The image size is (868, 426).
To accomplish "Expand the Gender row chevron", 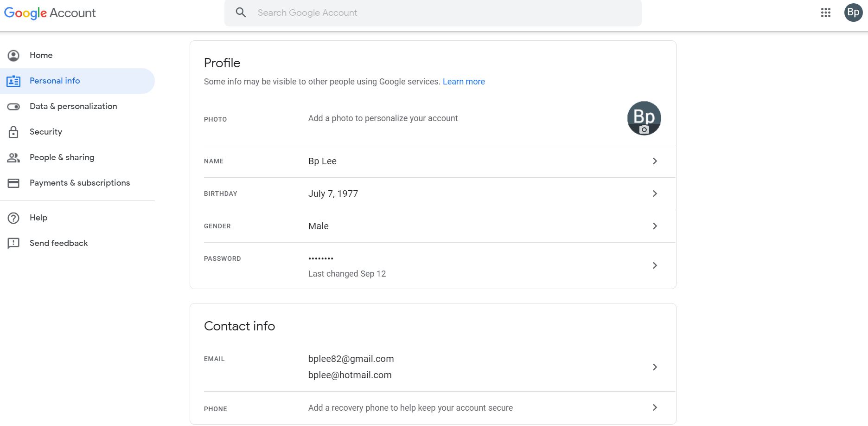I will (x=655, y=226).
